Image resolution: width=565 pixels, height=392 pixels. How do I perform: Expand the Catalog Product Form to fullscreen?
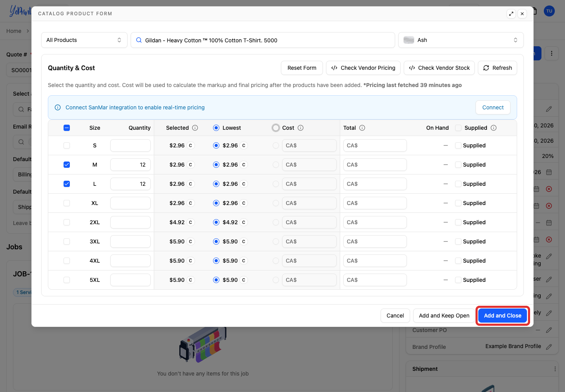pos(511,14)
